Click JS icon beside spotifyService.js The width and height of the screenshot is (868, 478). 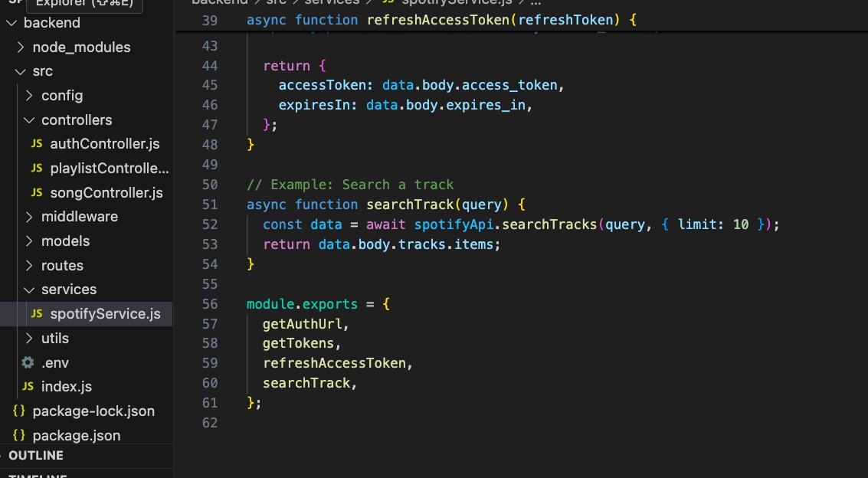pos(37,314)
